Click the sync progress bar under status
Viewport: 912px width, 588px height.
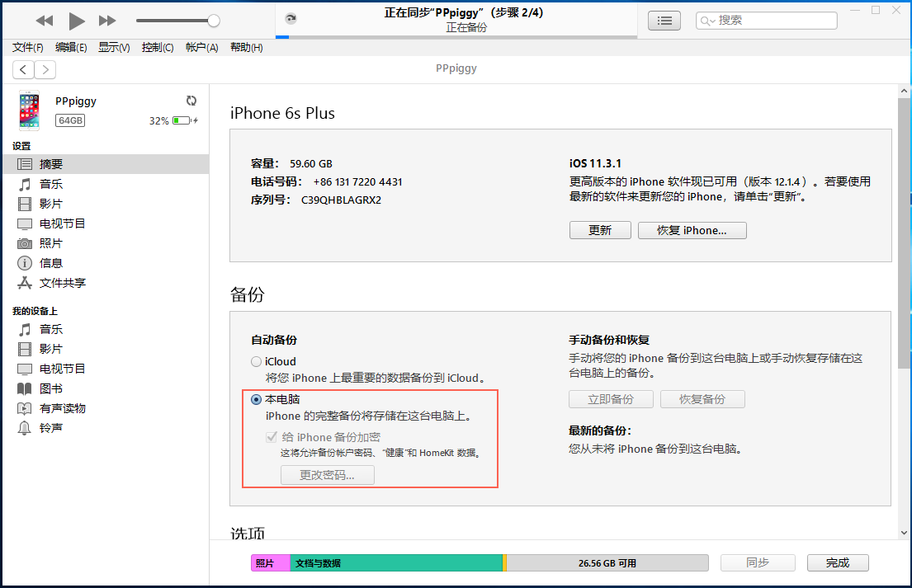tap(456, 37)
